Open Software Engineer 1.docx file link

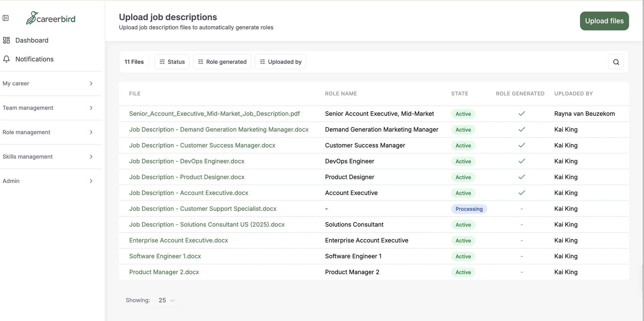165,256
